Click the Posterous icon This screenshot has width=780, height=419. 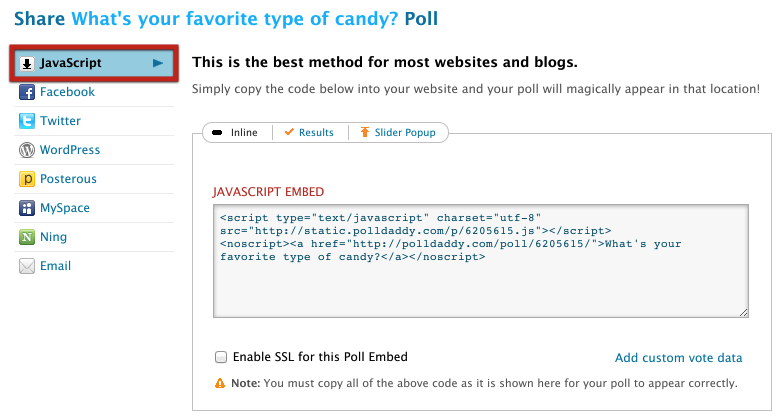point(28,179)
